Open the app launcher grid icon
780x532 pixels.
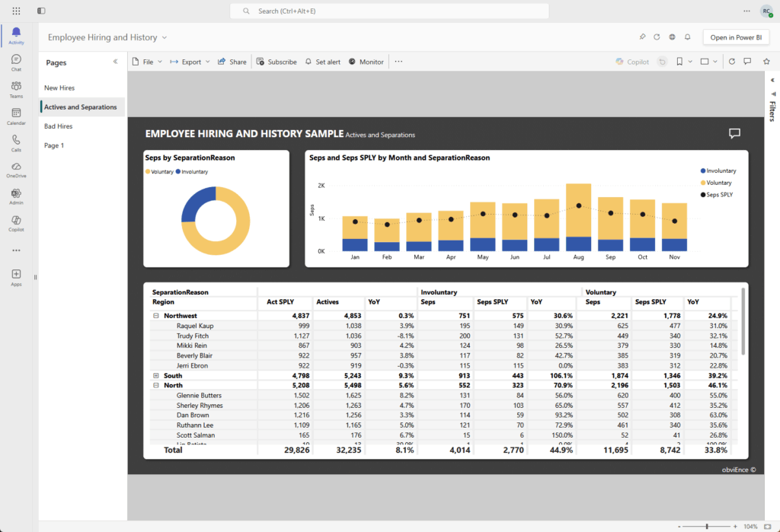click(x=16, y=11)
